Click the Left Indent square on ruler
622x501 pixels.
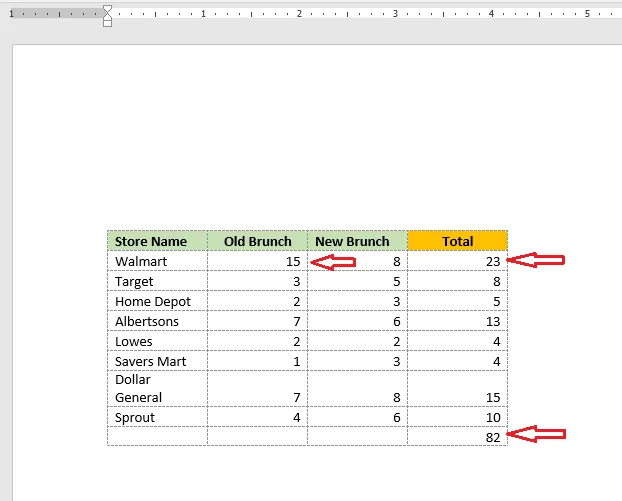tap(107, 23)
